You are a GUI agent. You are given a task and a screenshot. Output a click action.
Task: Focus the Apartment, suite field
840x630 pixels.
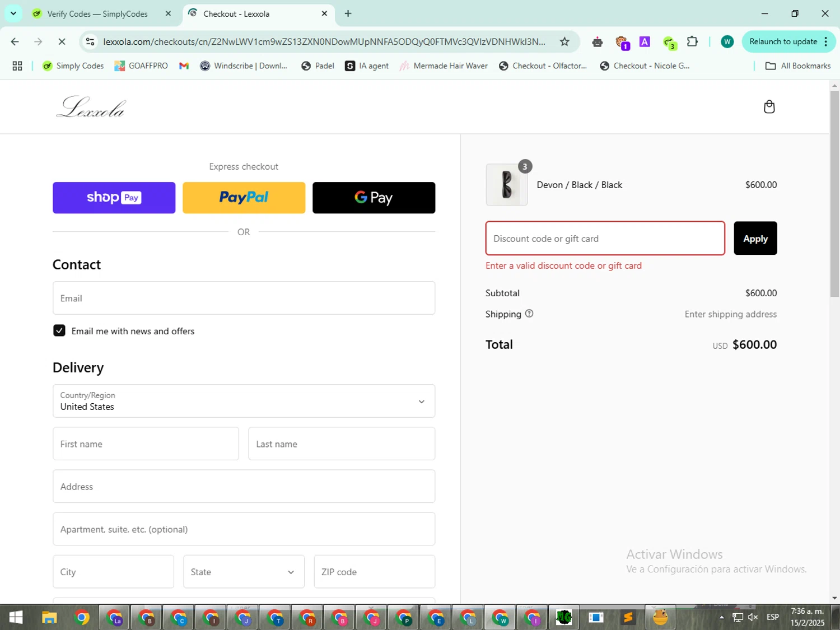coord(244,529)
